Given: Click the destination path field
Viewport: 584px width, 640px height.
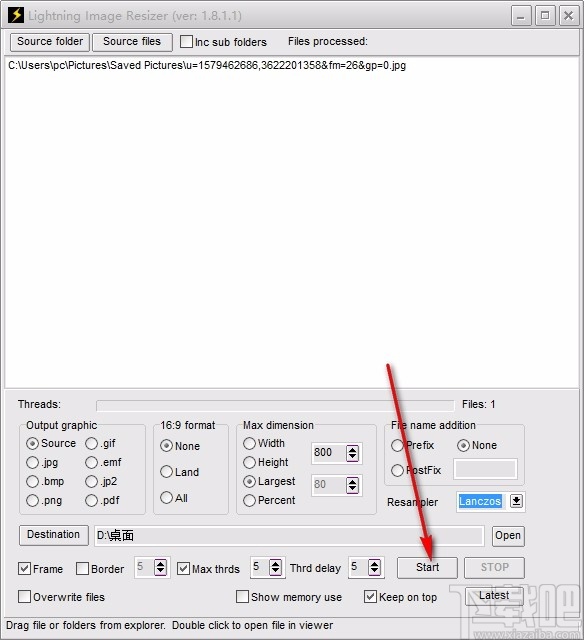Looking at the screenshot, I should [x=289, y=536].
